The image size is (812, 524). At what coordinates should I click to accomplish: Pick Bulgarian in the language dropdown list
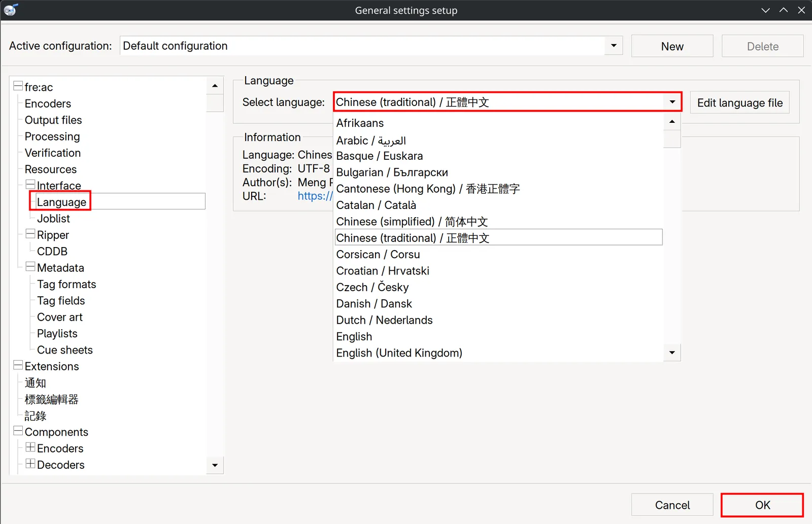(x=499, y=172)
